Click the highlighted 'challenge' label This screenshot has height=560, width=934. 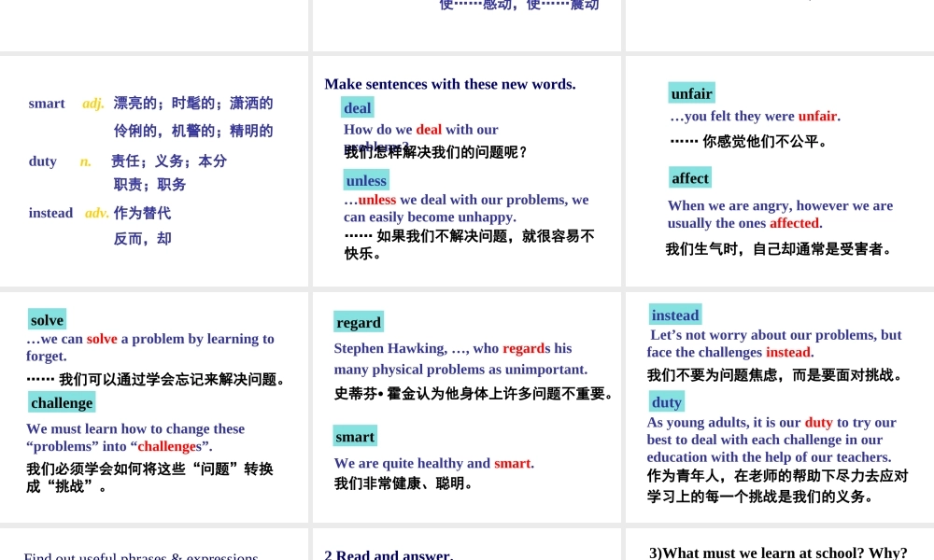pos(62,403)
